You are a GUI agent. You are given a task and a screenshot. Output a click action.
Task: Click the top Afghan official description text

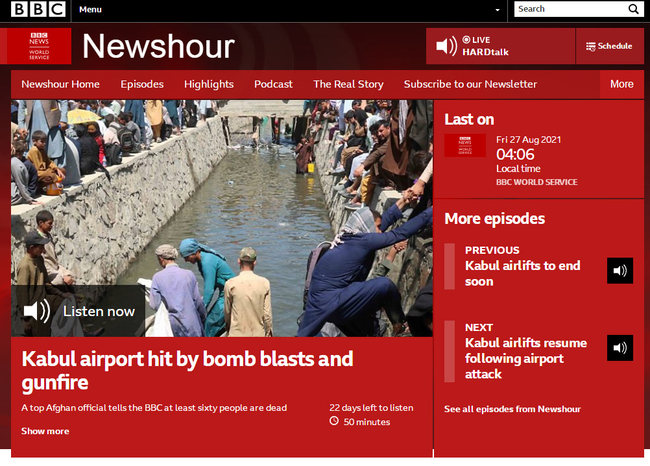coord(154,408)
